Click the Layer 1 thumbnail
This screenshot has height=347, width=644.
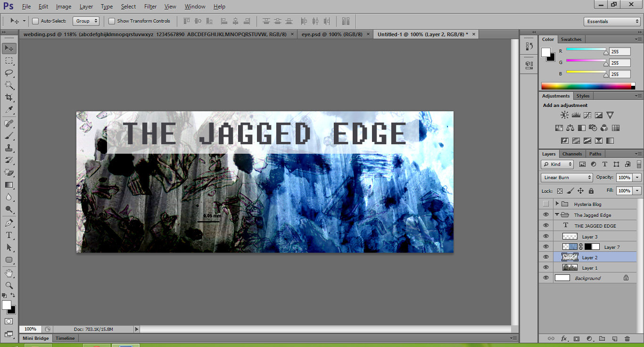[570, 268]
